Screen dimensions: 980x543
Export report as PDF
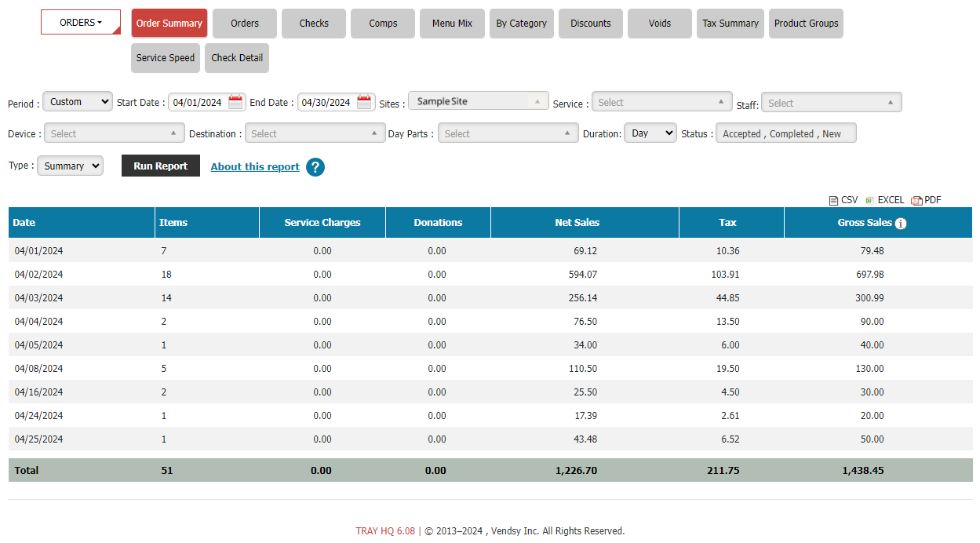tap(926, 200)
